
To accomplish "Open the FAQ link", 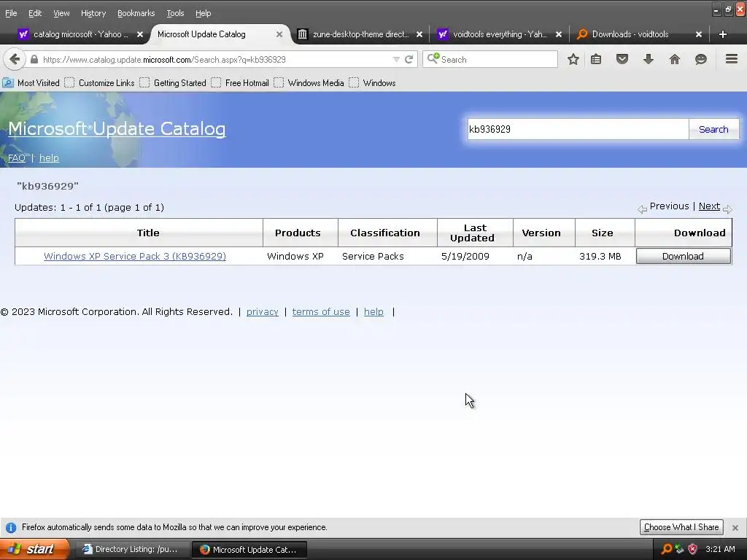I will [x=17, y=157].
